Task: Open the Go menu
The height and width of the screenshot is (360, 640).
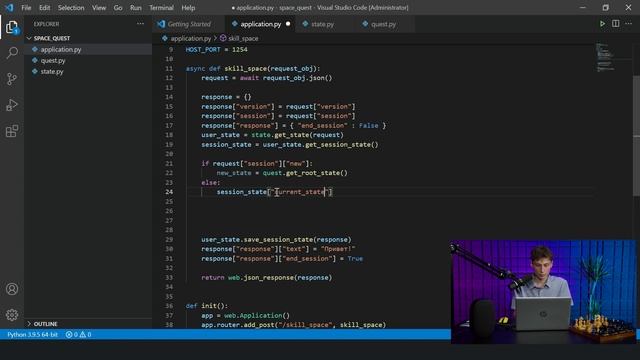Action: coord(118,8)
